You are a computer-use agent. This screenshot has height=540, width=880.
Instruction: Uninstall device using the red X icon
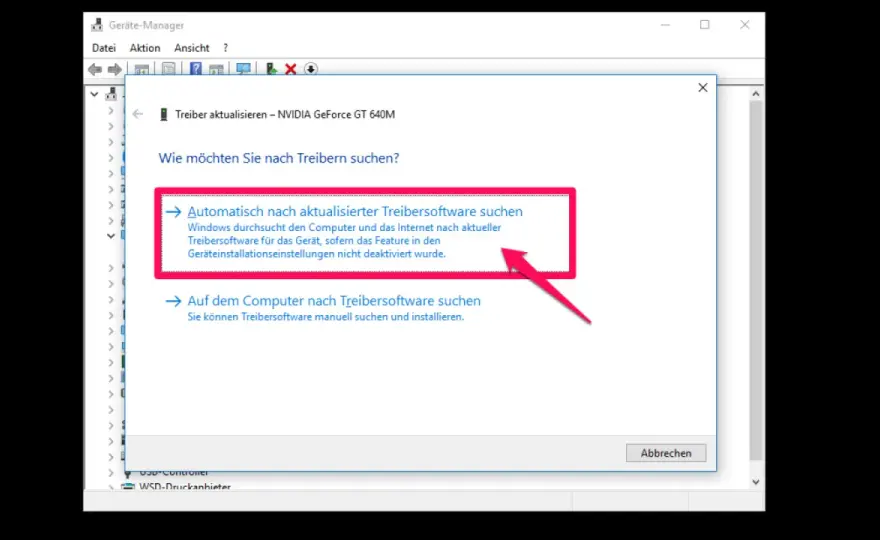pyautogui.click(x=290, y=69)
